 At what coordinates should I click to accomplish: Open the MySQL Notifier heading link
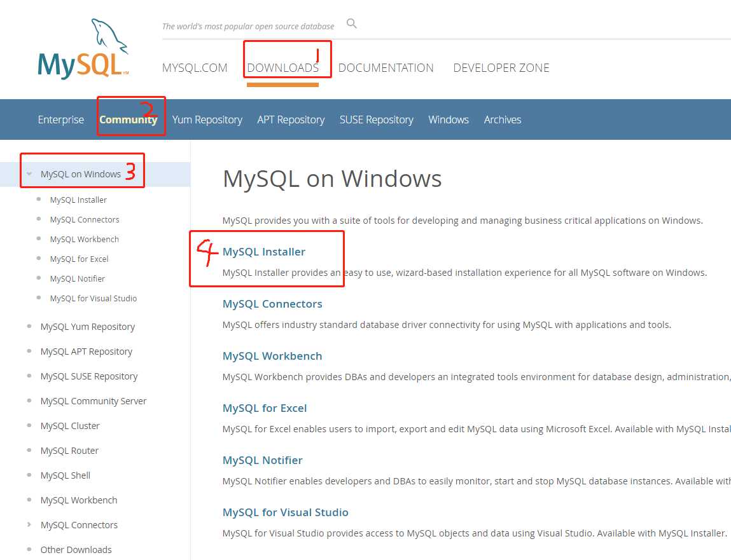(x=263, y=460)
